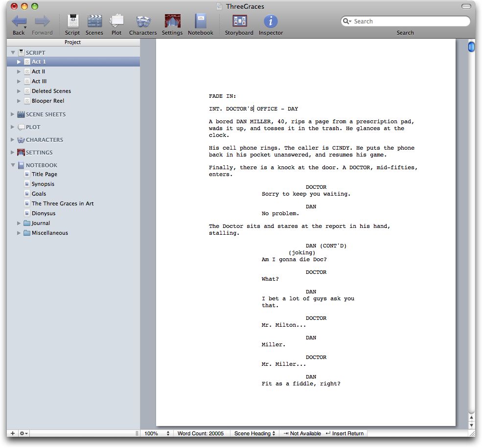Click the magnifier icon in Search field
The image size is (482, 448).
[x=347, y=21]
